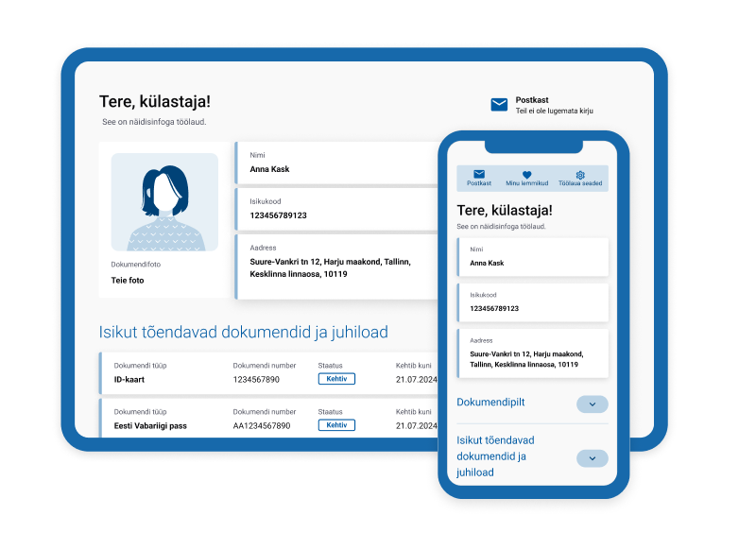The height and width of the screenshot is (550, 756).
Task: Open Töölaua seaded gear icon on phone
Action: pos(580,175)
